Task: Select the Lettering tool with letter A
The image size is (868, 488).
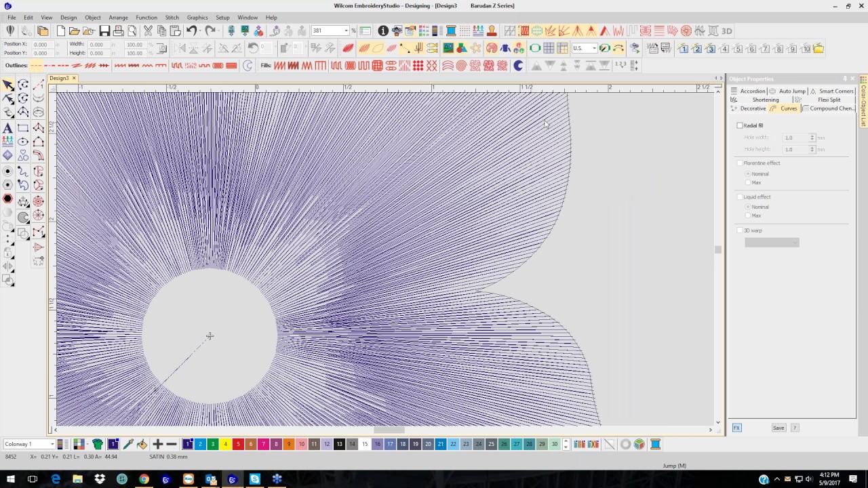Action: coord(7,128)
